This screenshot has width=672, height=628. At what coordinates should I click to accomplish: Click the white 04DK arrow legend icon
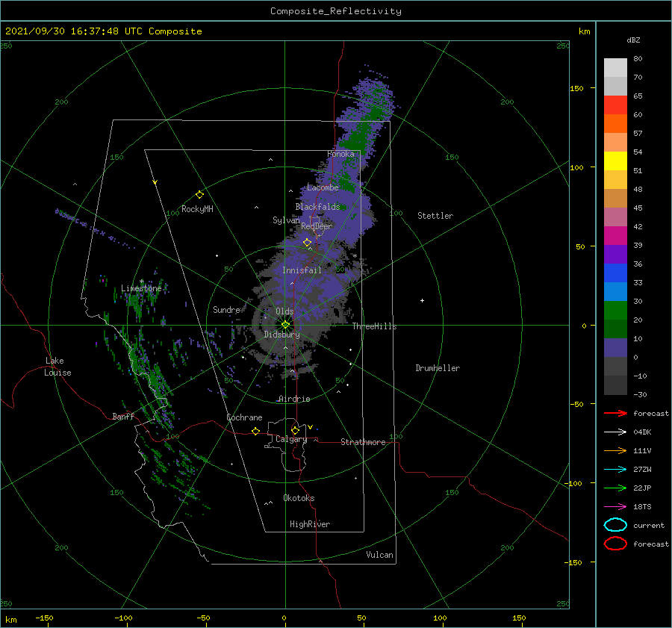[615, 432]
